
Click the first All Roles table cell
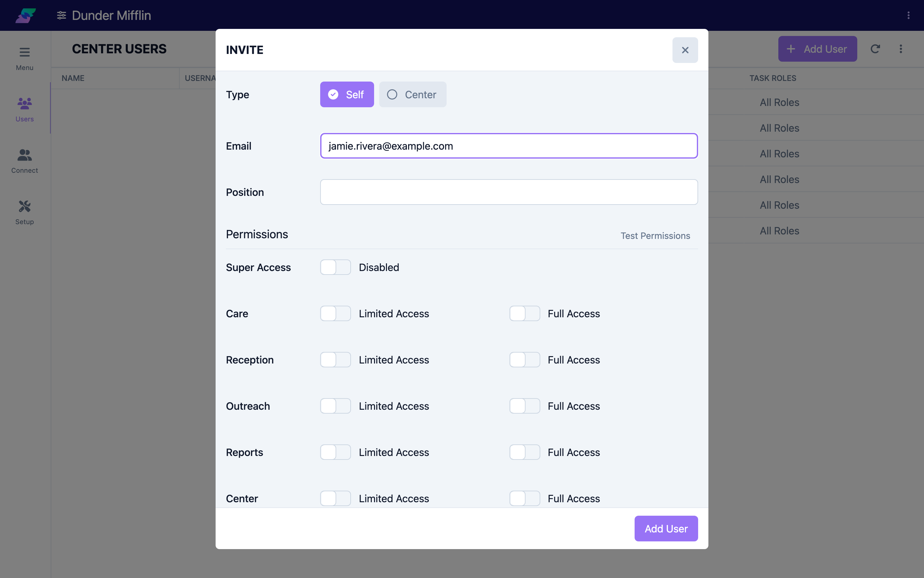tap(779, 102)
